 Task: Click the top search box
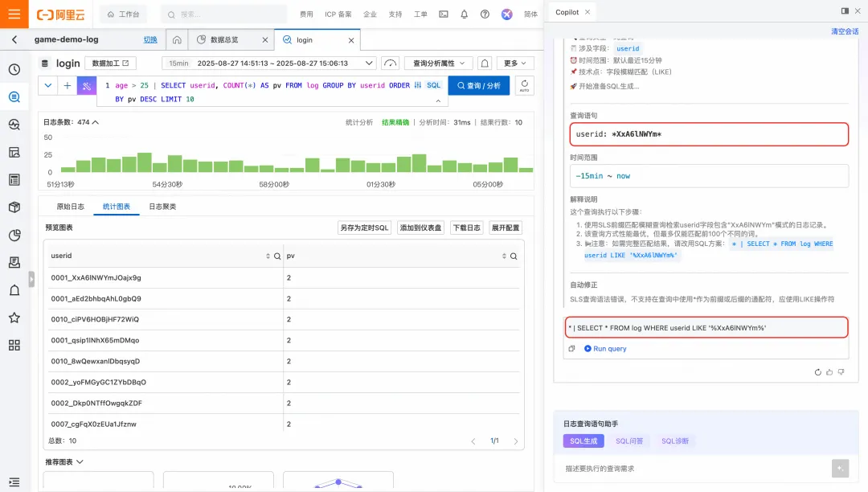pos(223,14)
